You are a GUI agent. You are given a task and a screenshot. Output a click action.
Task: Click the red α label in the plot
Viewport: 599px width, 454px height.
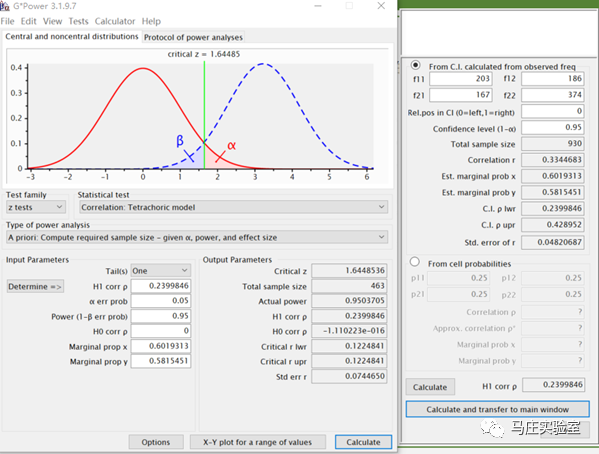coord(232,146)
